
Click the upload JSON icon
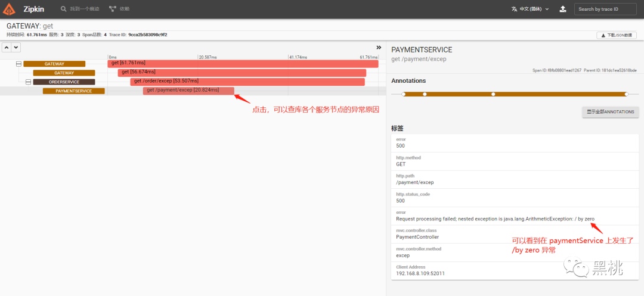[x=563, y=9]
